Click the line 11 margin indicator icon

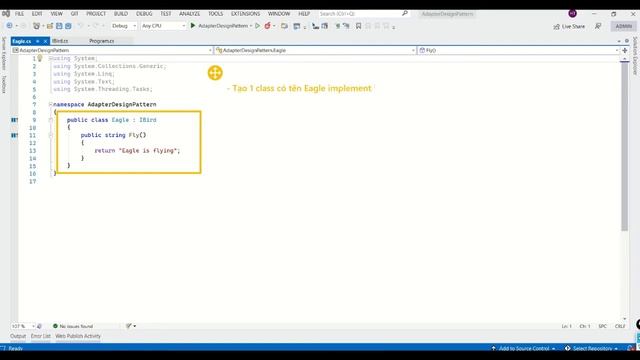pyautogui.click(x=14, y=135)
